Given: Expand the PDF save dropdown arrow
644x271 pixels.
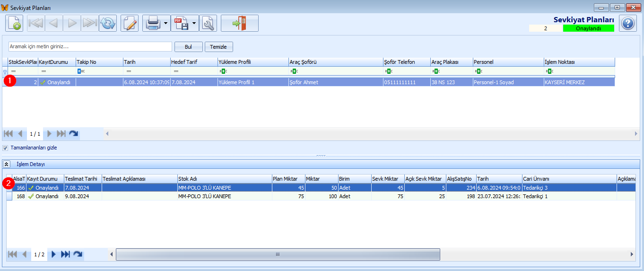Looking at the screenshot, I should [x=195, y=23].
